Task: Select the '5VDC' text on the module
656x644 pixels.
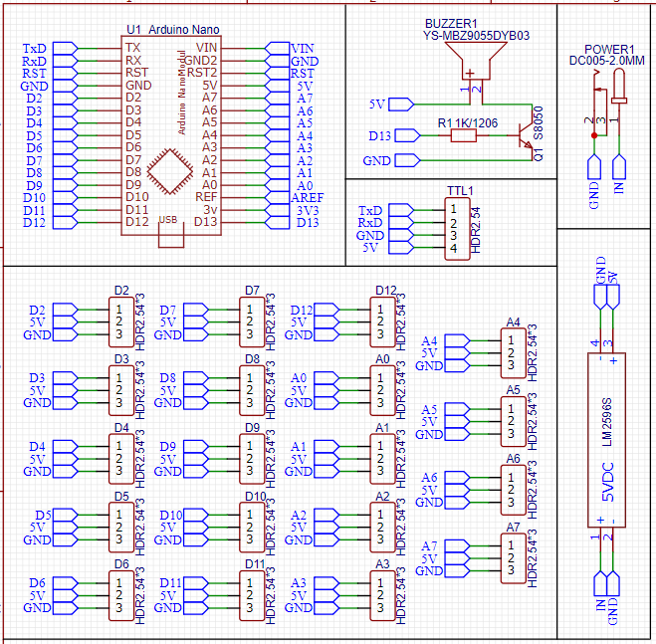Action: pyautogui.click(x=608, y=482)
